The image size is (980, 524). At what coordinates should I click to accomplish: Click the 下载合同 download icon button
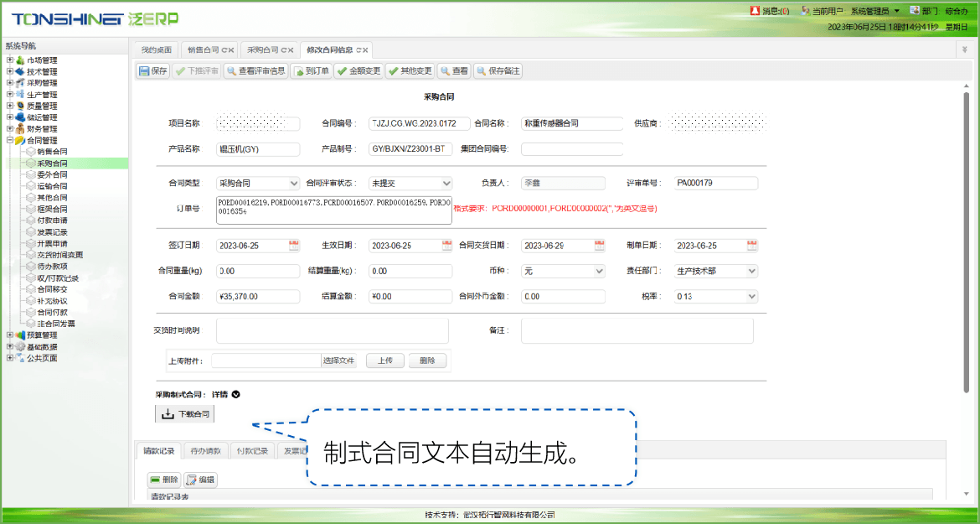(x=186, y=413)
